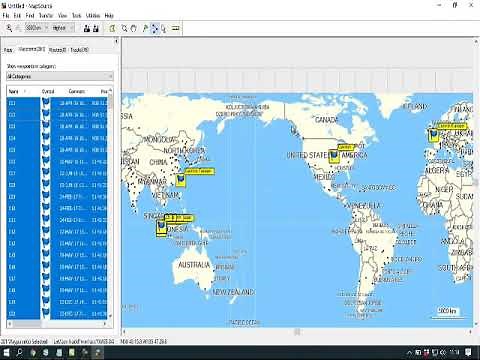
Task: Select the highlighted Route tool
Action: click(154, 28)
